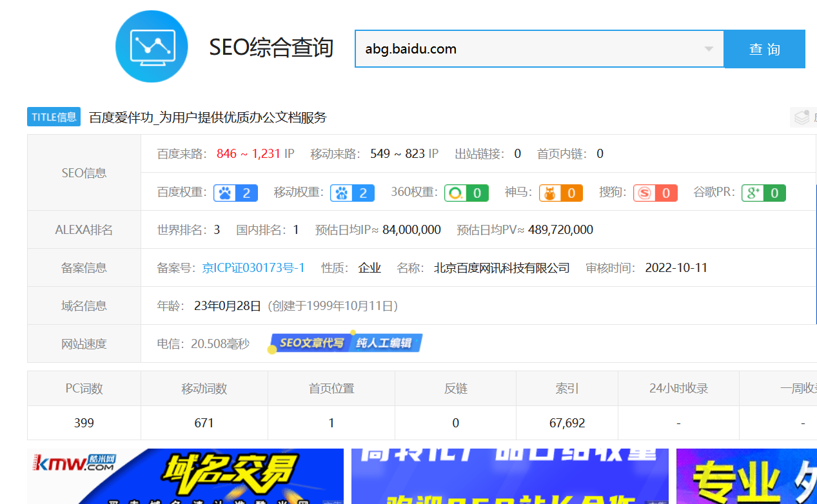Screen dimensions: 817x504
Task: Click the 预估日均IP value 84,000,000
Action: (x=411, y=229)
